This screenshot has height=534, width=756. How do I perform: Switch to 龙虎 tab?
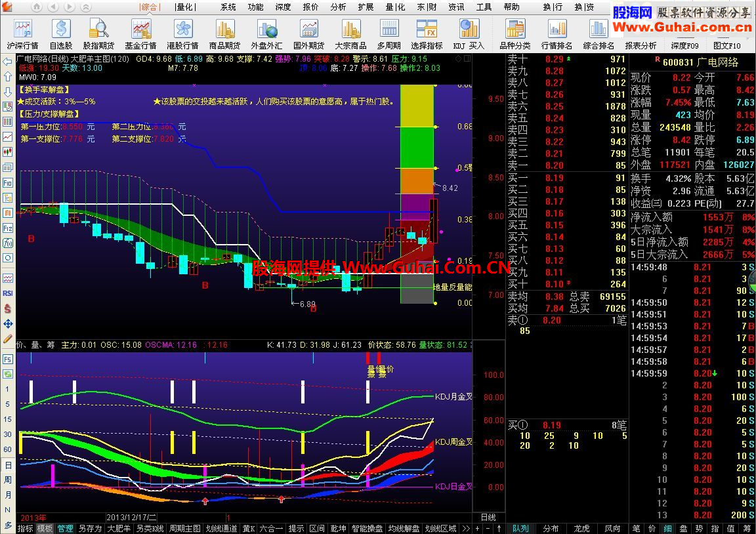click(x=581, y=529)
